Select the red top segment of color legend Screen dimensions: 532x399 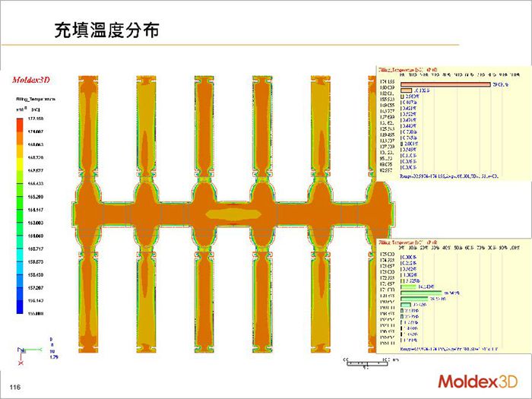pos(20,125)
